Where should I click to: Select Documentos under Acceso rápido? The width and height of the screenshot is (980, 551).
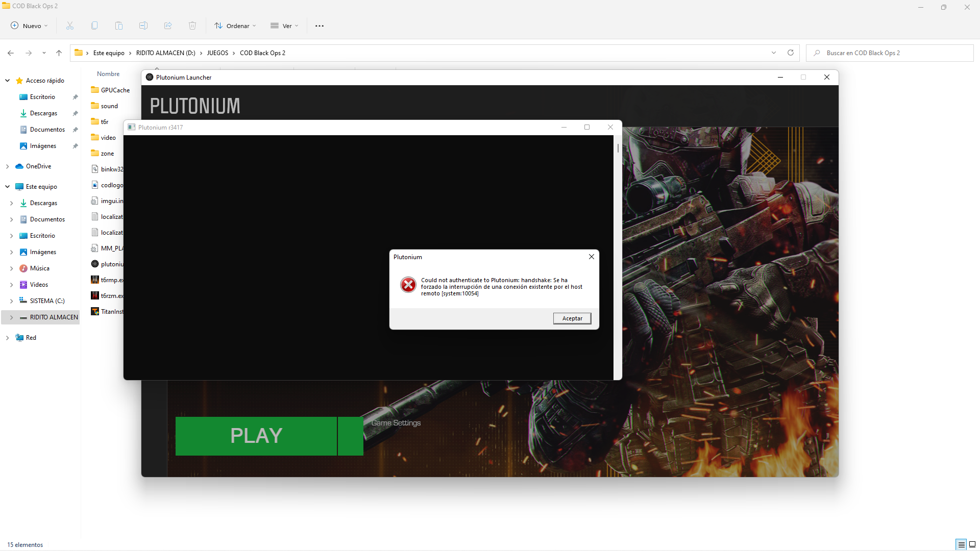(47, 130)
